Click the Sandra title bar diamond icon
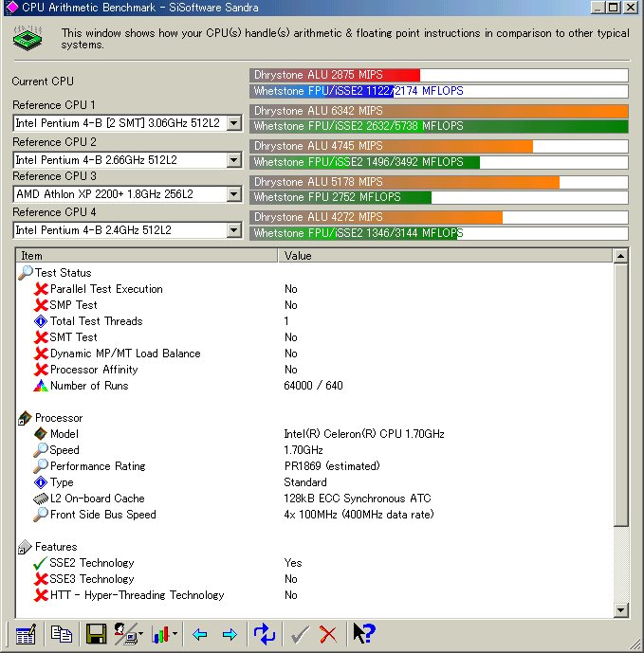The width and height of the screenshot is (644, 653). (11, 7)
